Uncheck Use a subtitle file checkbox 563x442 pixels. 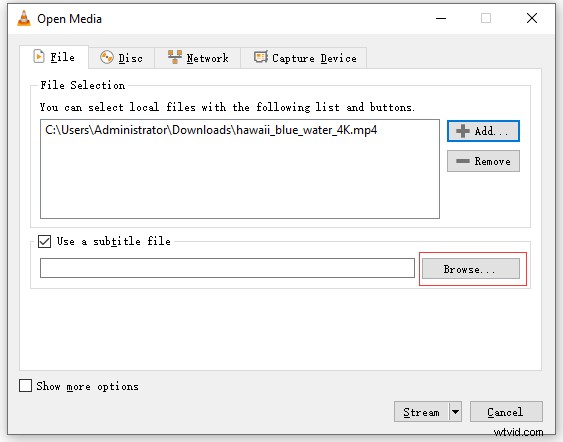point(44,241)
